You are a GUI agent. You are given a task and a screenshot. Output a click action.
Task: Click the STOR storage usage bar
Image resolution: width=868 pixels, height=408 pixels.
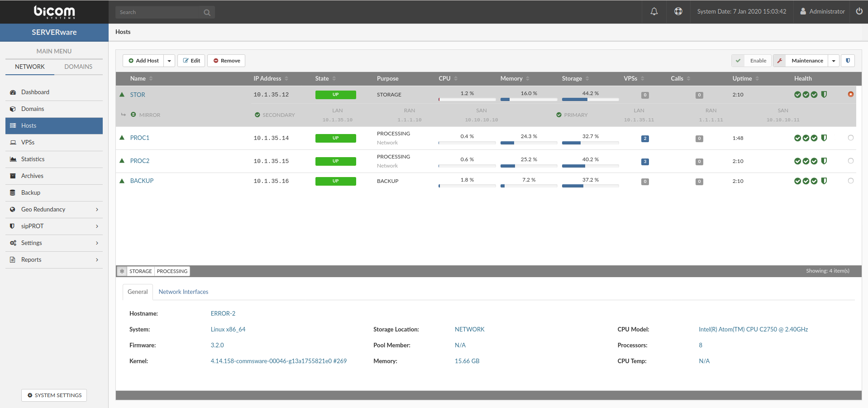click(590, 99)
